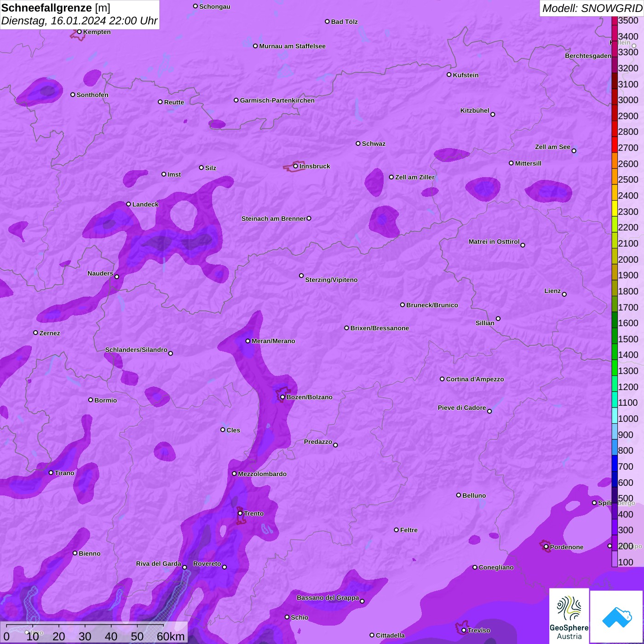This screenshot has height=644, width=644.
Task: Click the Berchtesgaden label
Action: 588,56
